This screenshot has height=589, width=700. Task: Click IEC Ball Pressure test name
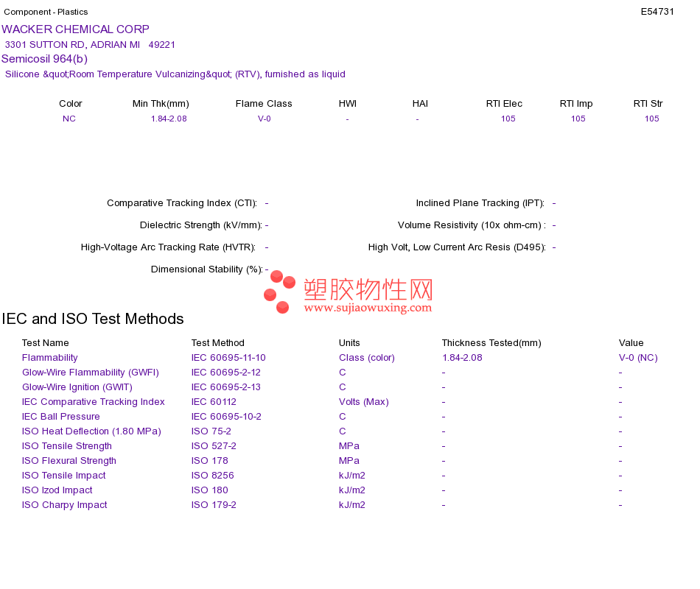(60, 417)
